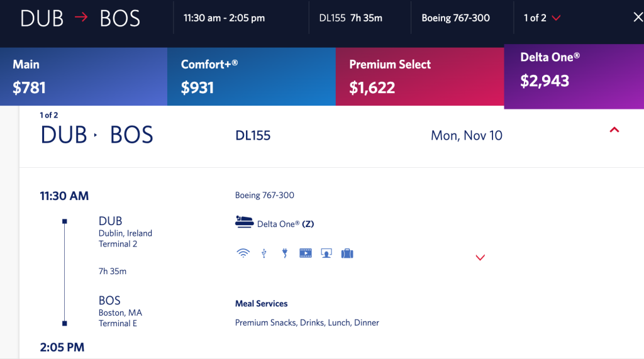Screen dimensions: 644x359
Task: Open the 1 of 2 flight dropdown
Action: (541, 18)
